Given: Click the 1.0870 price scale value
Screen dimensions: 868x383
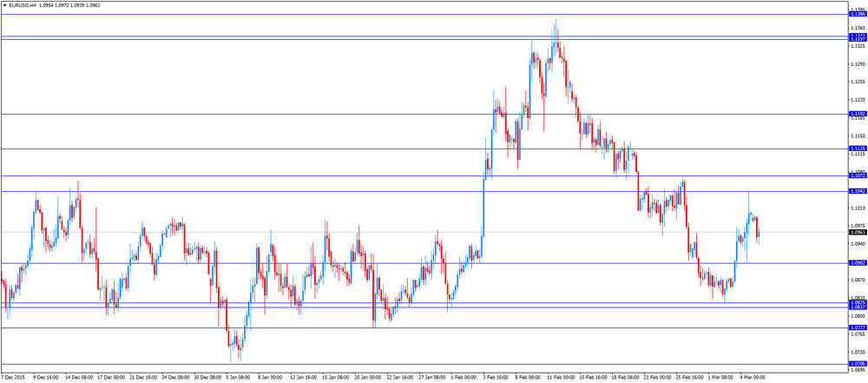Looking at the screenshot, I should [858, 280].
